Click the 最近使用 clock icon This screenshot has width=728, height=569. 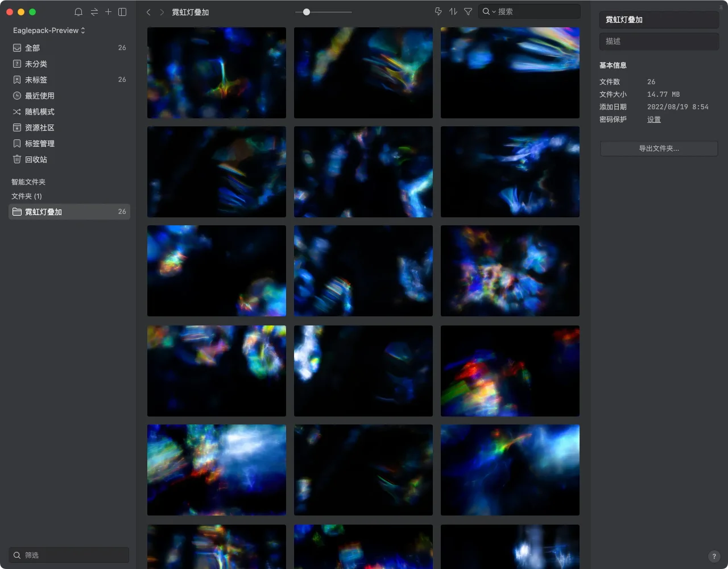tap(17, 96)
